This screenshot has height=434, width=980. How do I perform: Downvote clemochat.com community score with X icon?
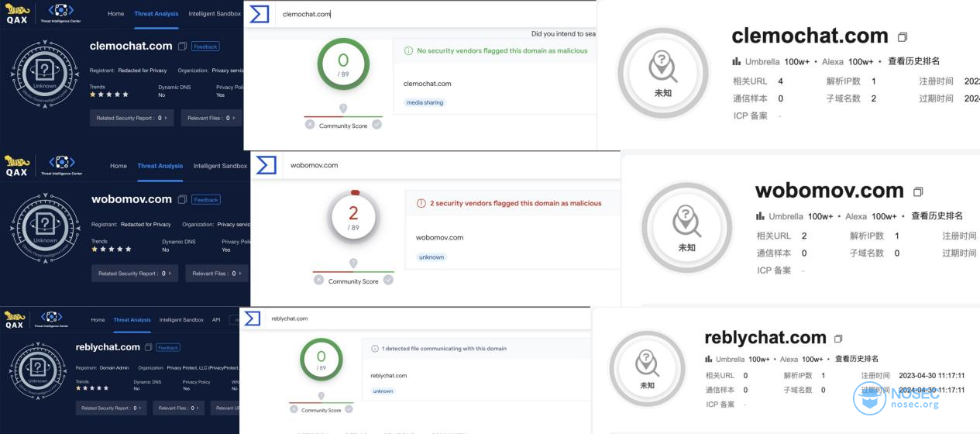310,124
